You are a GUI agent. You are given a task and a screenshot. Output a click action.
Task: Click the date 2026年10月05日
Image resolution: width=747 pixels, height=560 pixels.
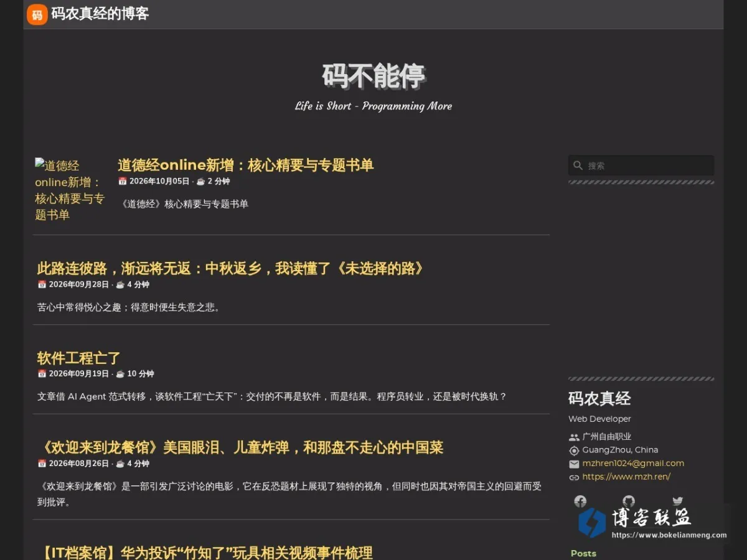(159, 181)
